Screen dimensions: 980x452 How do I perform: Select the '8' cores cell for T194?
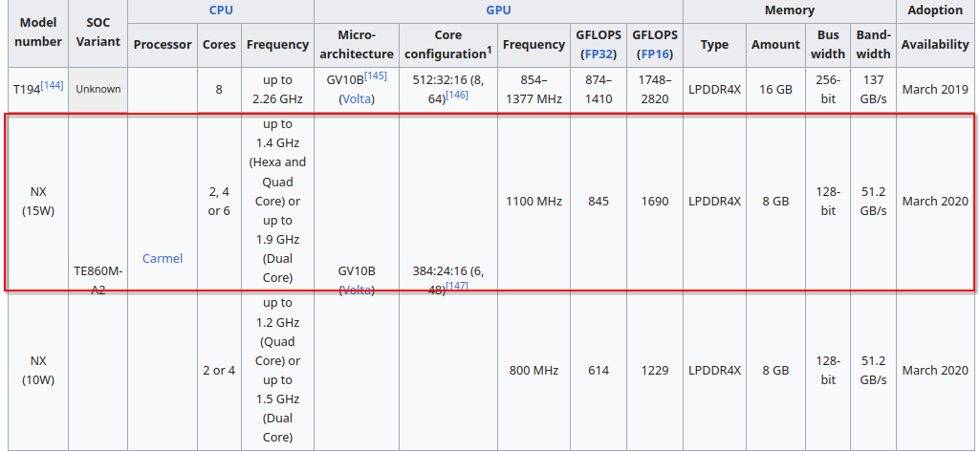coord(219,89)
